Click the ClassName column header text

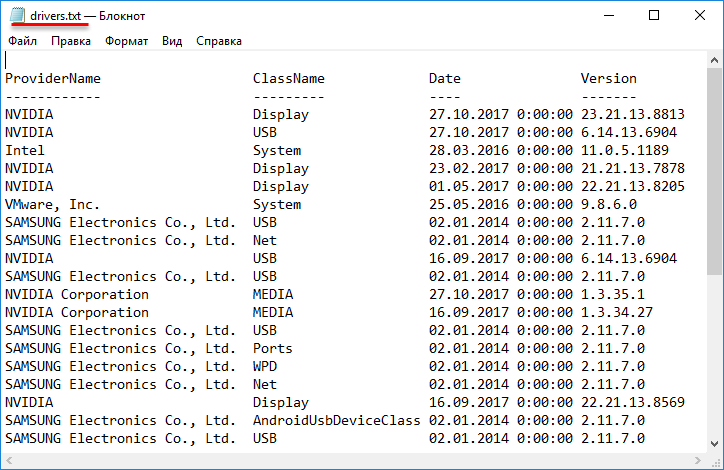(x=289, y=78)
